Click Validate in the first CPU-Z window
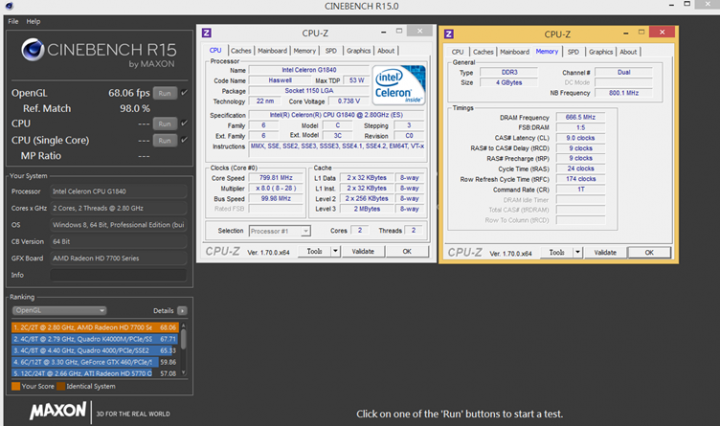 [363, 251]
